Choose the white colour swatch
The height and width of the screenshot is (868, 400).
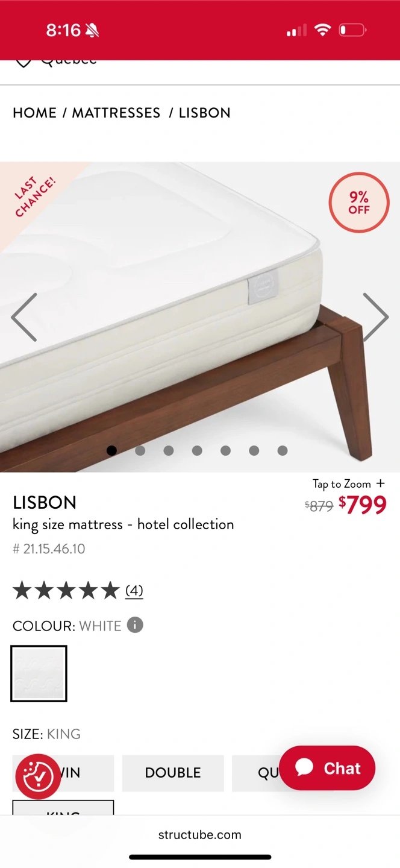[x=39, y=673]
